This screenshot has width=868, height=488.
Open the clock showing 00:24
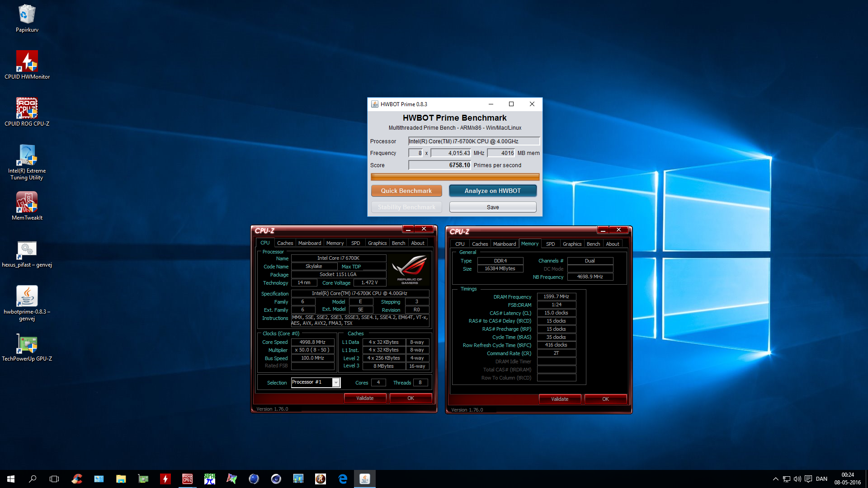[x=848, y=479]
